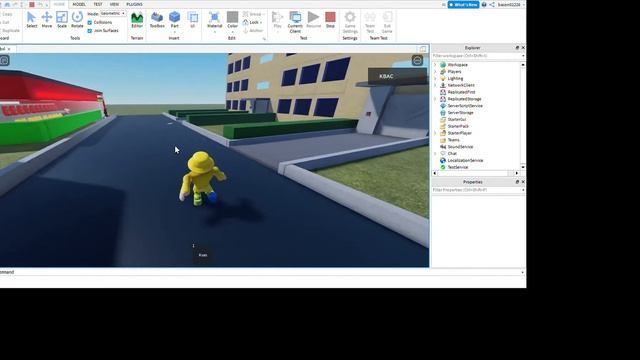The width and height of the screenshot is (640, 360).
Task: Open the PLUGINS ribbon tab
Action: [134, 4]
